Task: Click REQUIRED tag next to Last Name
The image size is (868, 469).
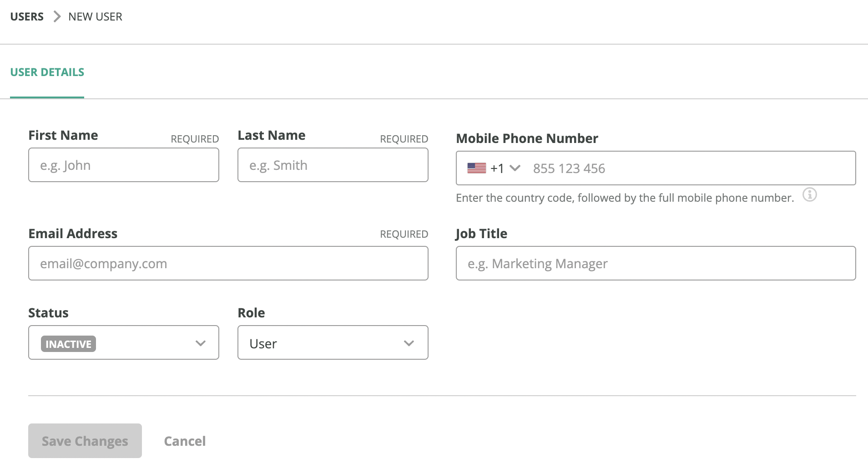Action: 404,139
